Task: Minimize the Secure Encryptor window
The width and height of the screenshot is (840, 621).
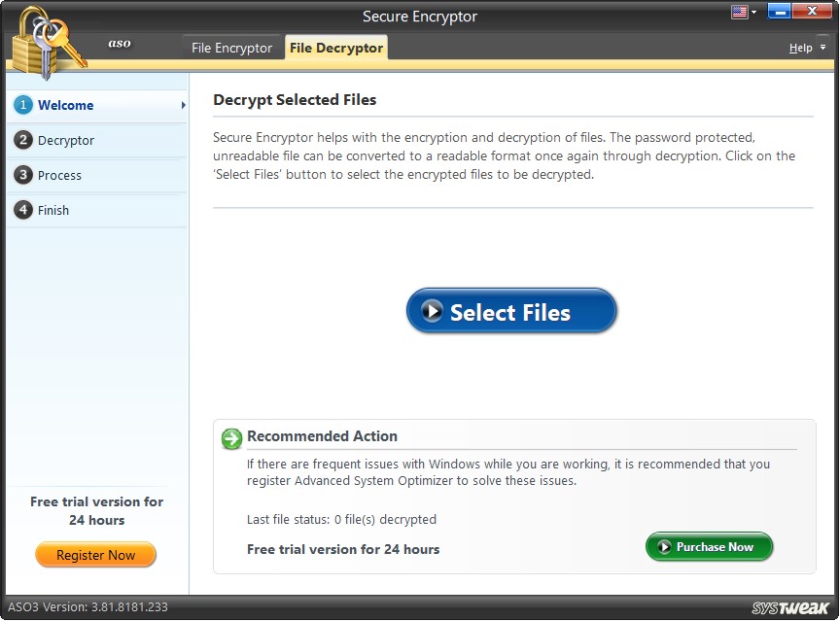Action: 781,11
